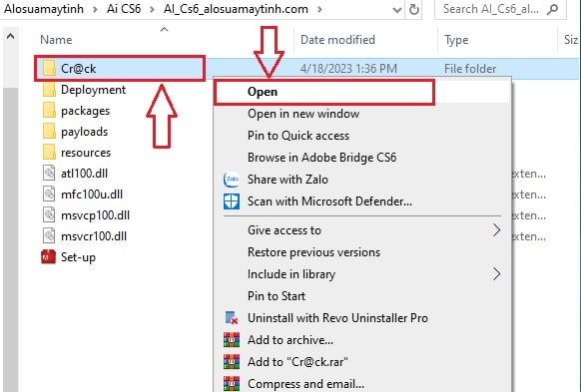The width and height of the screenshot is (581, 392).
Task: Go to Alosuamaytinh in the breadcrumb path
Action: click(44, 9)
